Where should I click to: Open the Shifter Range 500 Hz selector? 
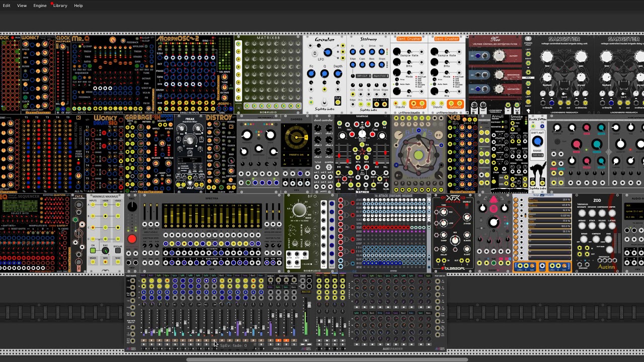pyautogui.click(x=537, y=156)
